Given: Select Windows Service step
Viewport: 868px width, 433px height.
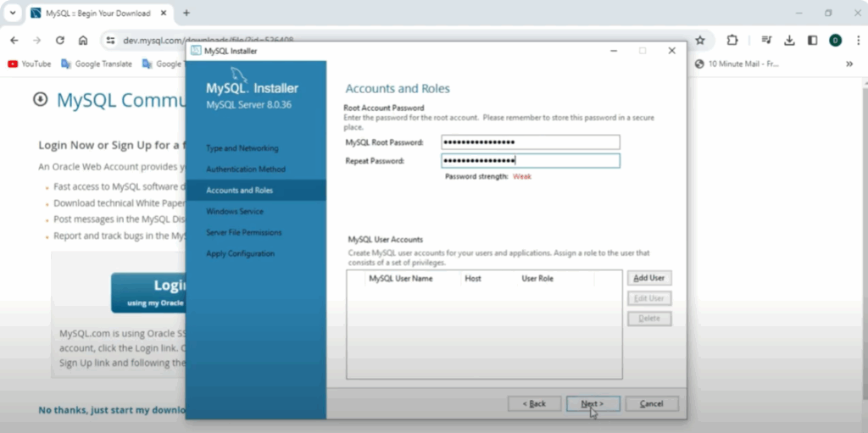Looking at the screenshot, I should [235, 212].
